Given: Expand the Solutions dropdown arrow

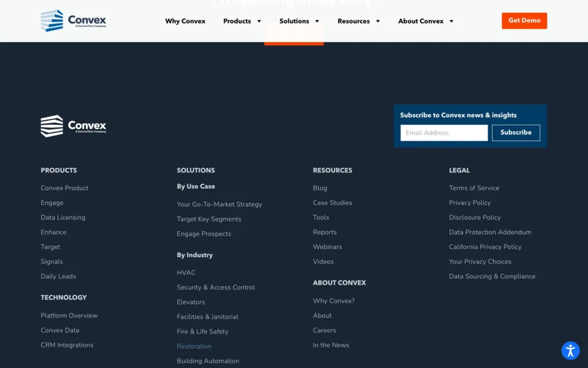Looking at the screenshot, I should coord(317,21).
